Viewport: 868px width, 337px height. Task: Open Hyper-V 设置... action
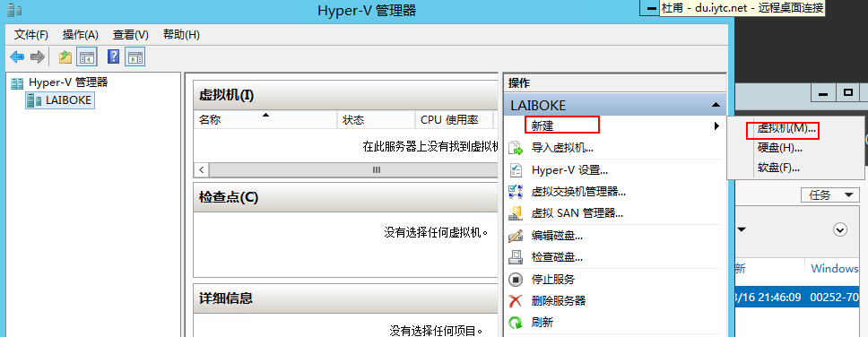(569, 170)
